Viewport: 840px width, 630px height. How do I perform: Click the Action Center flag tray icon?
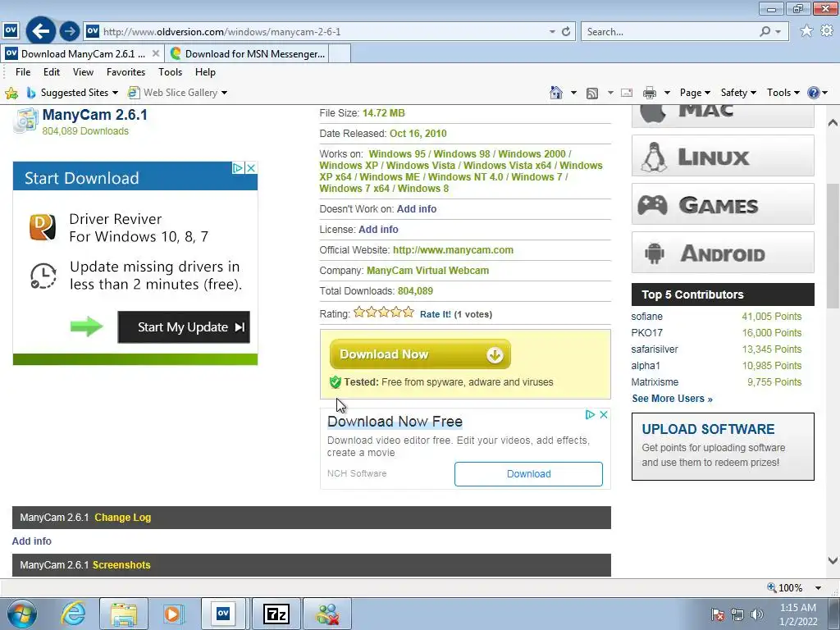pos(718,614)
